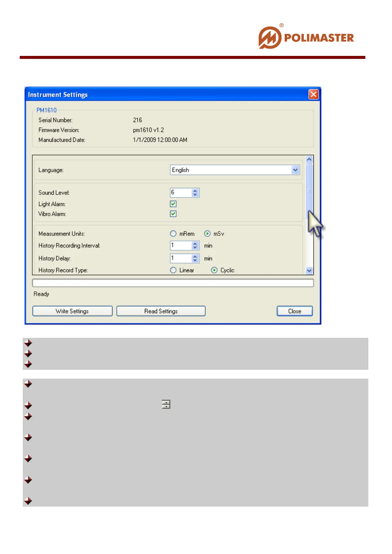Click the progress bar above Ready status
The image size is (392, 554).
click(x=173, y=283)
